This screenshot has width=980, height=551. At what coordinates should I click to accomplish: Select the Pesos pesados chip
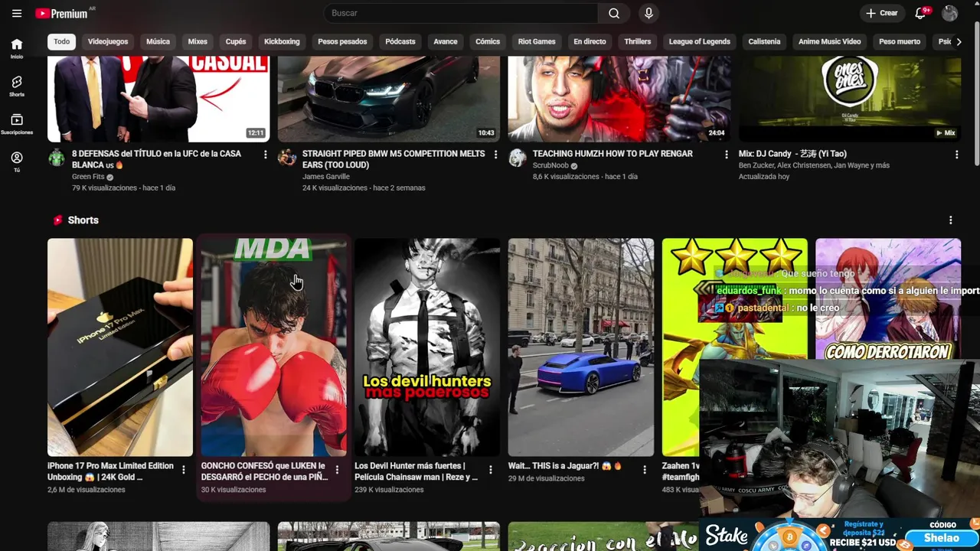tap(342, 41)
